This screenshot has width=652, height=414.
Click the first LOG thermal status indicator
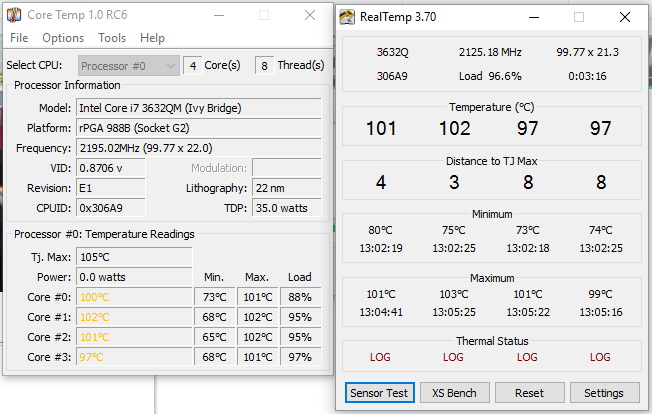380,357
